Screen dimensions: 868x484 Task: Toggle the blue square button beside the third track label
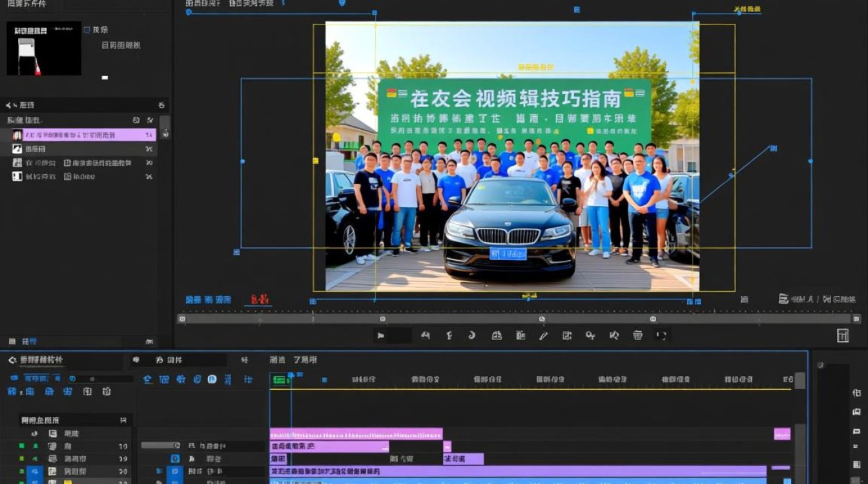coord(174,458)
